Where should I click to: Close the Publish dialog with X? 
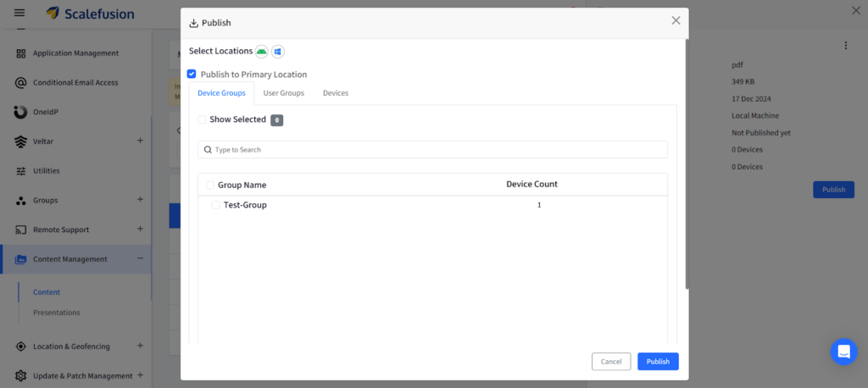tap(676, 20)
